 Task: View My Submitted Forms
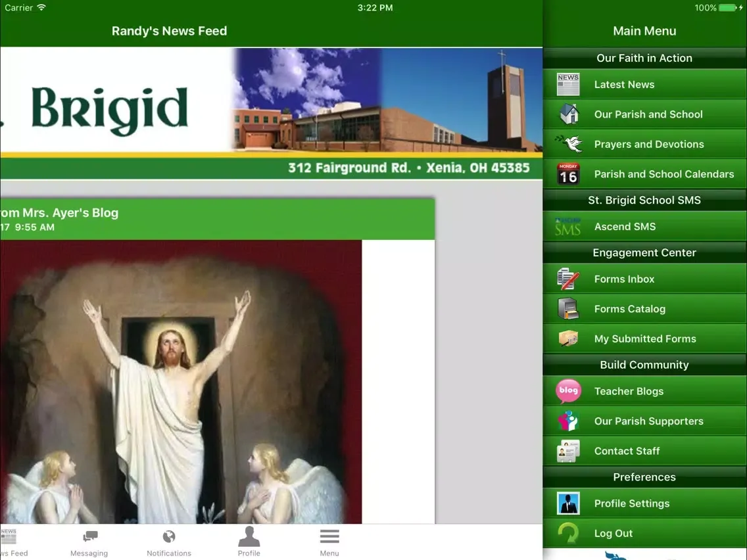tap(644, 338)
